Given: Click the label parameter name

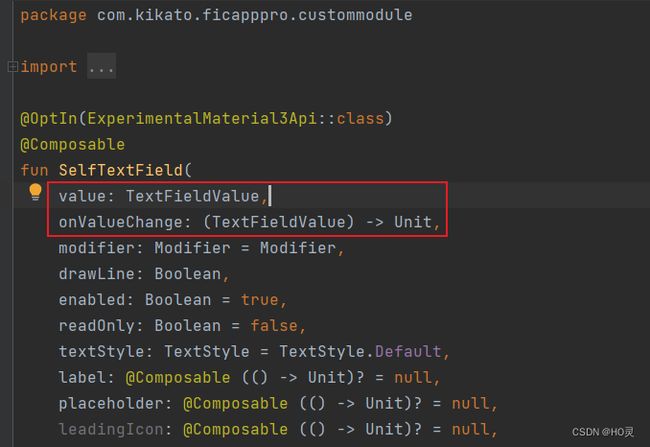Looking at the screenshot, I should (x=82, y=377).
